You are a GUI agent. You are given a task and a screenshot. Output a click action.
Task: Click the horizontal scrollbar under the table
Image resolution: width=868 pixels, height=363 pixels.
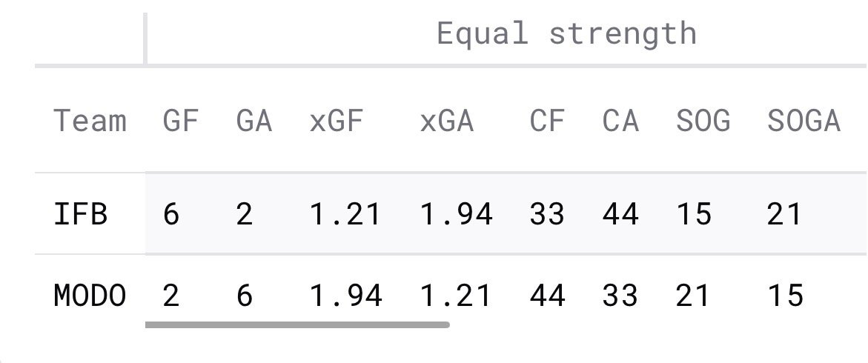tap(297, 324)
